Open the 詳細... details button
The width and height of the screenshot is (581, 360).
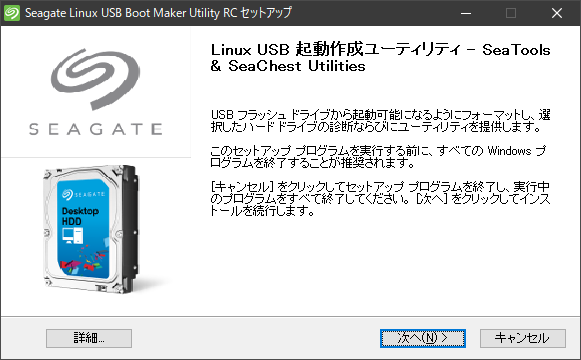coord(89,338)
